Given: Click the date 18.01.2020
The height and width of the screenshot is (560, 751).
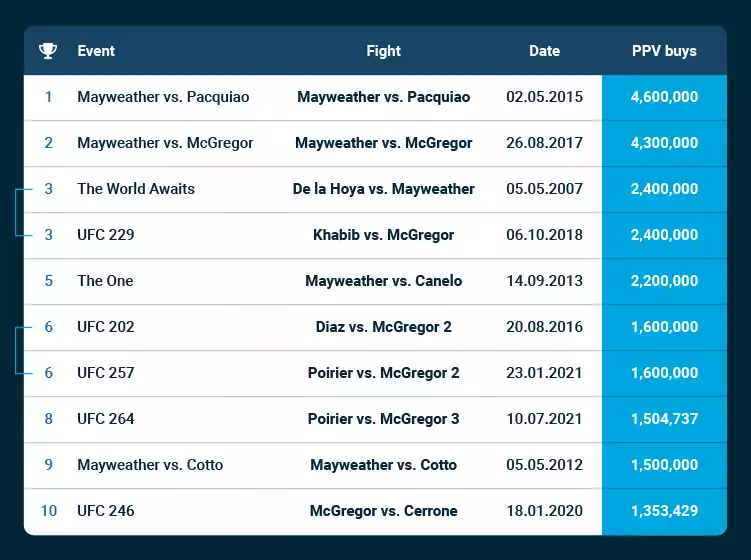Looking at the screenshot, I should click(545, 511).
